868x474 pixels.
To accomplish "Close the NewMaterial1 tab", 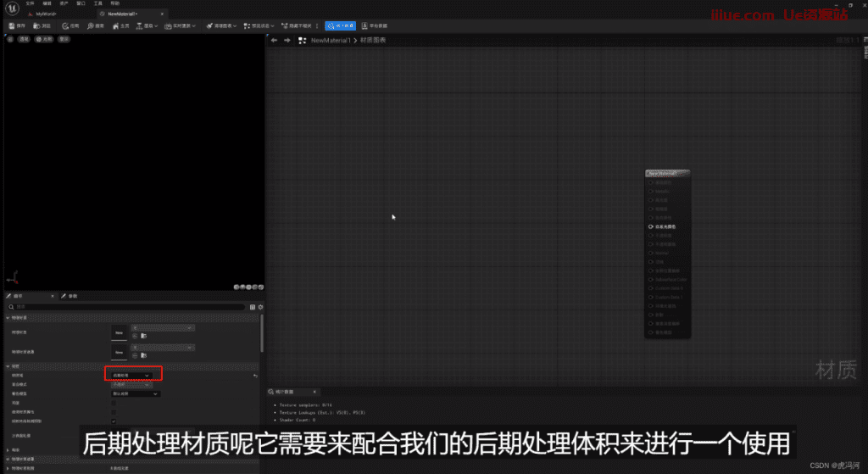I will click(x=162, y=14).
